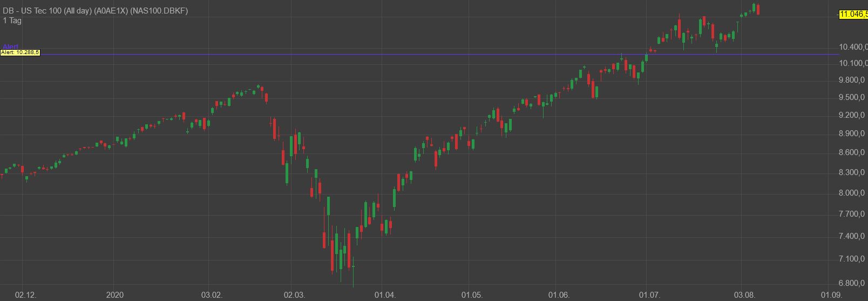The image size is (868, 301).
Task: Click the yellow Alert 10.288,5 price tag
Action: 20,52
